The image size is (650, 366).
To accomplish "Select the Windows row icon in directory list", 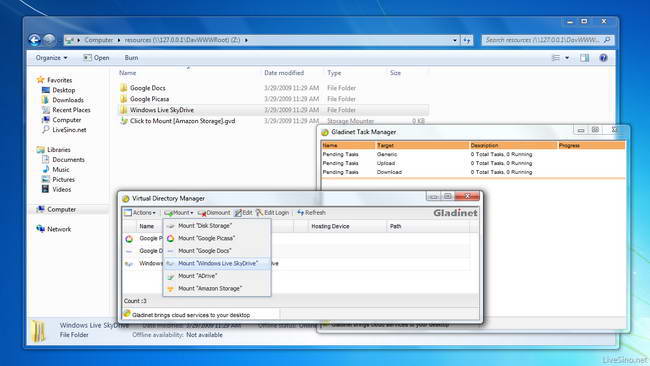I will 129,264.
